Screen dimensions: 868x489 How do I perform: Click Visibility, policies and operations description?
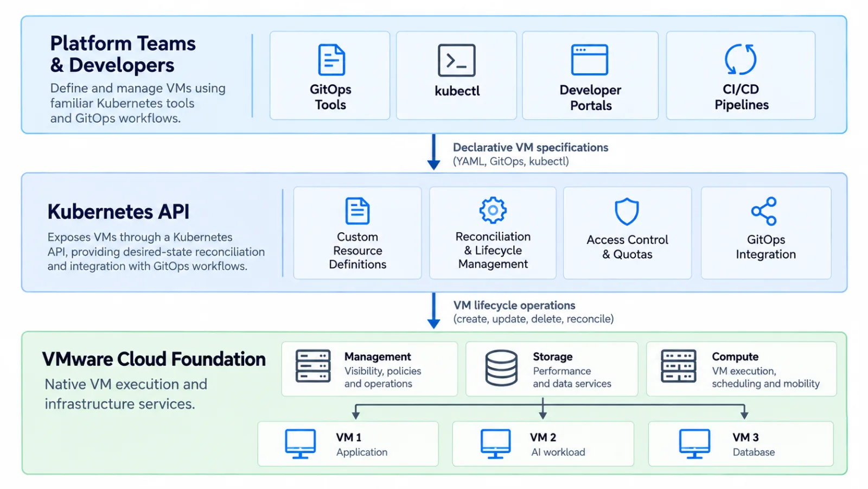tap(382, 377)
